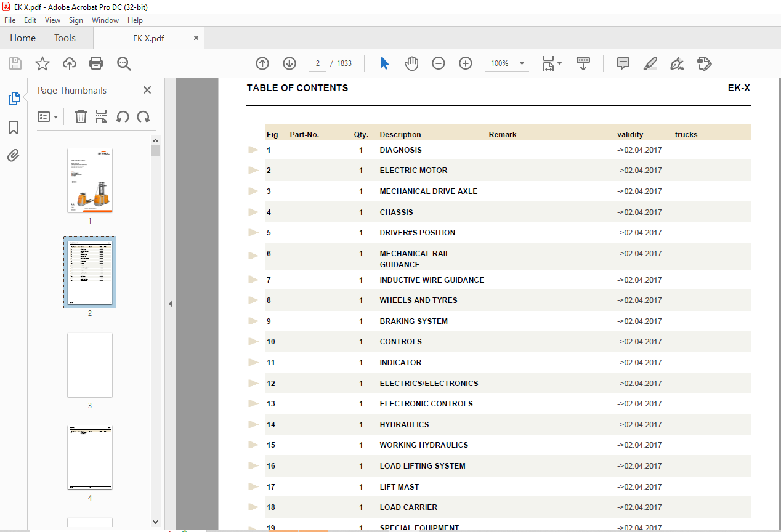Select the Highlight text pen tool
This screenshot has height=532, width=781.
click(x=650, y=63)
